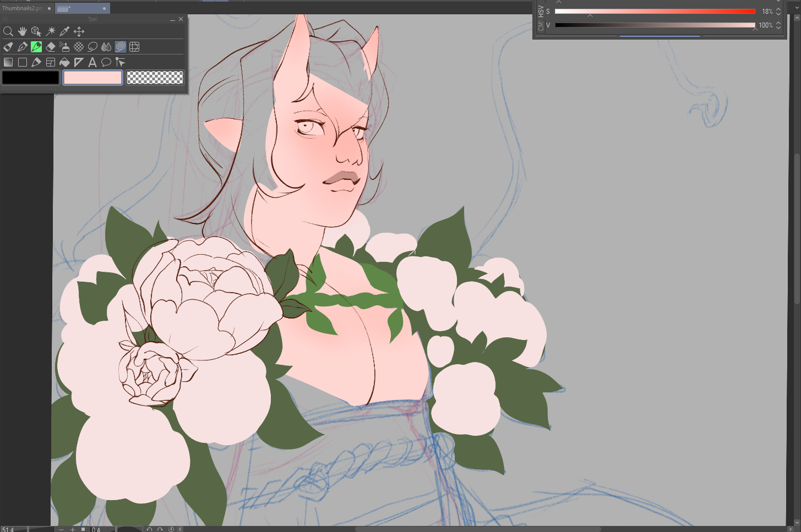Switch to the Thumbnails2.png tab
The image size is (801, 532).
click(x=22, y=8)
